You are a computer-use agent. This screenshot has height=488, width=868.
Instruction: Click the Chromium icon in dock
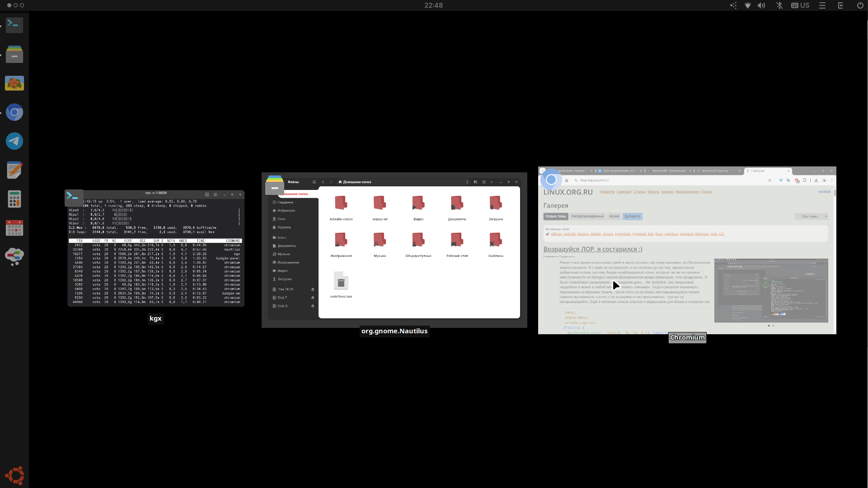[x=14, y=112]
